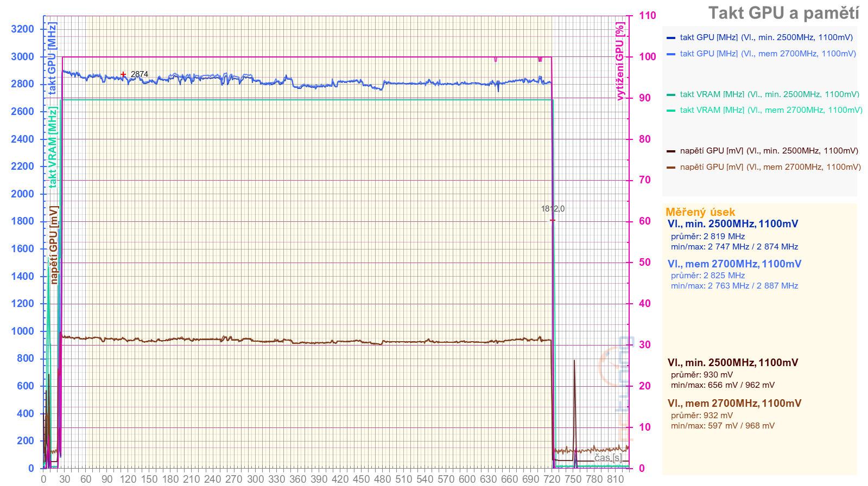Click left axis tick 3000
Image resolution: width=868 pixels, height=486 pixels.
click(x=22, y=57)
